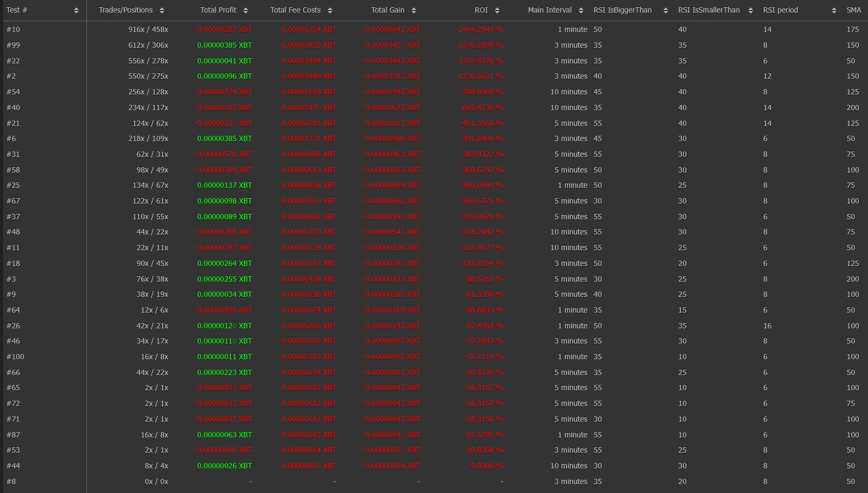Viewport: 868px width, 493px height.
Task: Select test row #100
Action: 15,357
